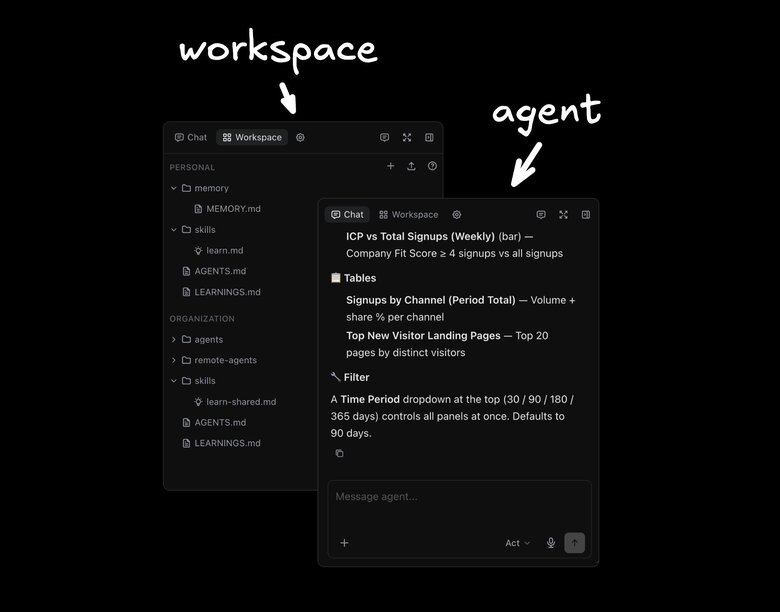Image resolution: width=780 pixels, height=612 pixels.
Task: Click the ORGANIZATION section label
Action: point(202,319)
